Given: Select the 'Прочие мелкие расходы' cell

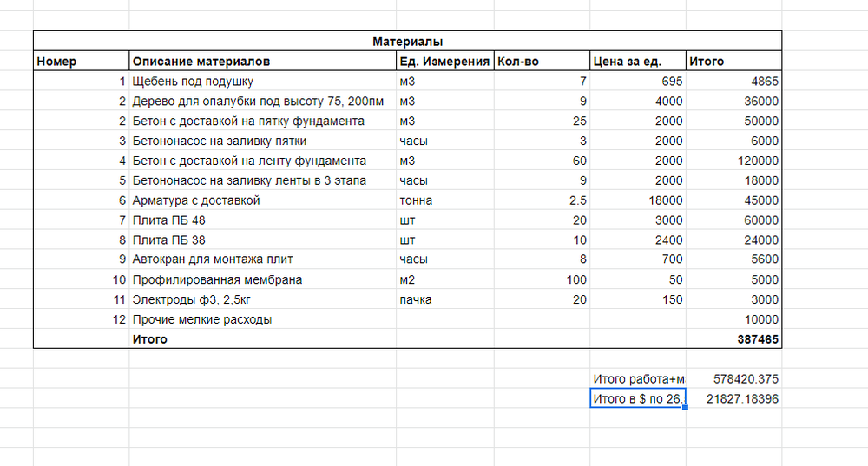Looking at the screenshot, I should point(263,319).
